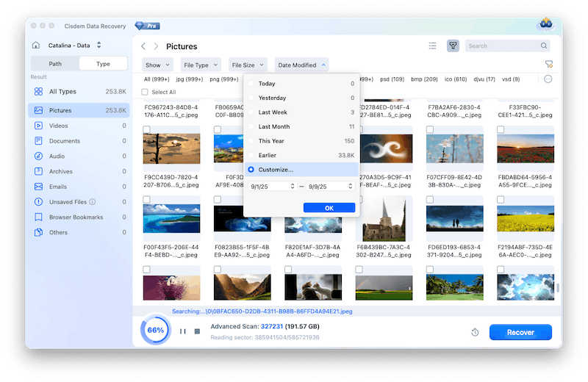The height and width of the screenshot is (382, 588).
Task: Check the Select All checkbox
Action: (x=145, y=92)
